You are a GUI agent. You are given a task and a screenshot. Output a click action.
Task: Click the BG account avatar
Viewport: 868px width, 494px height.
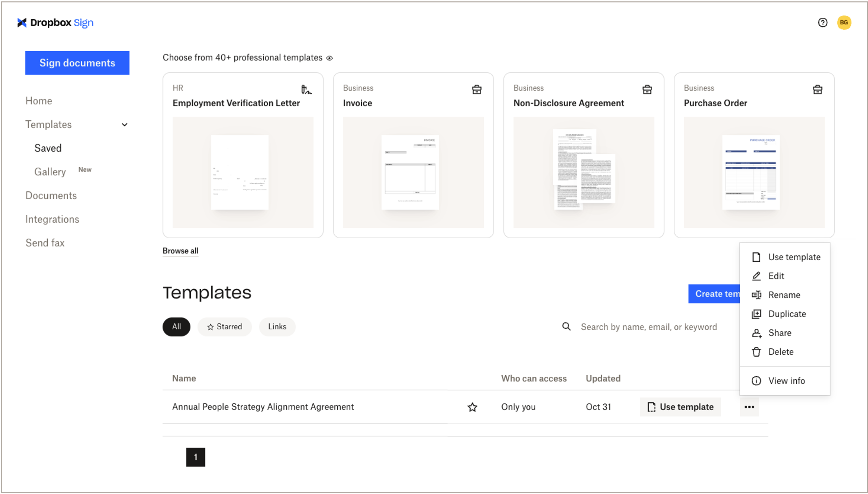click(844, 22)
